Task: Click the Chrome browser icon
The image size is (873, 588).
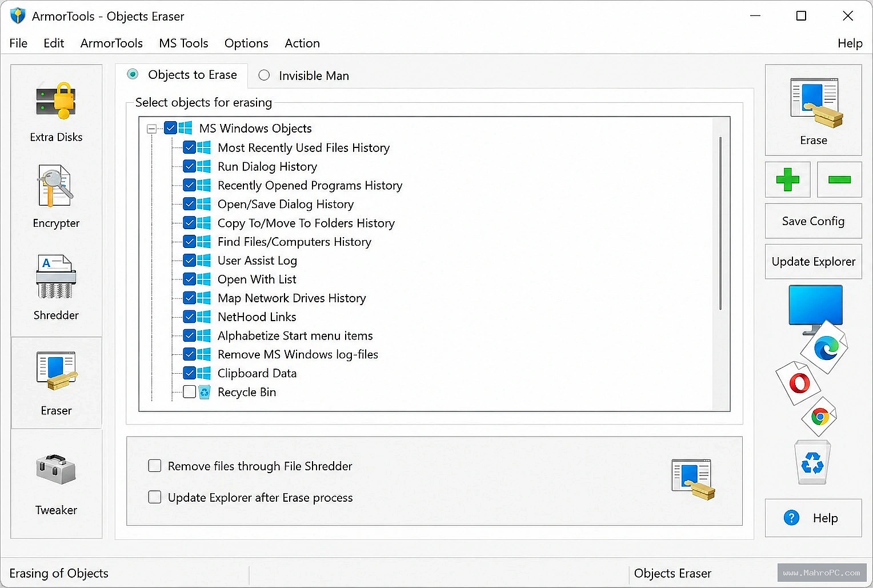Action: point(820,417)
